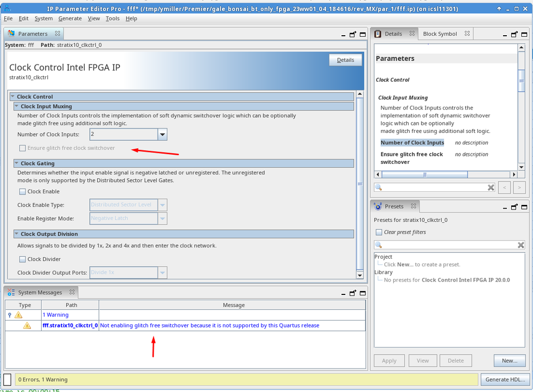This screenshot has height=392, width=533.
Task: Switch to the Block Symbol tab
Action: point(440,34)
